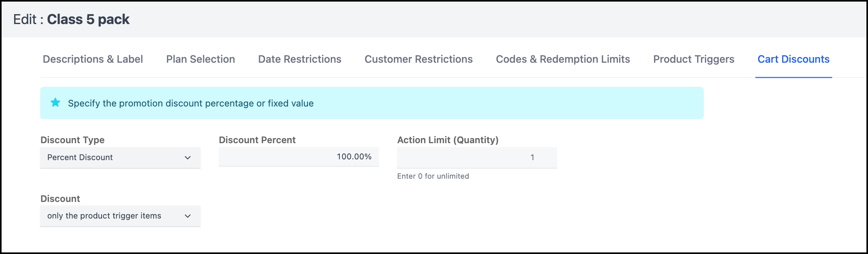
Task: Click the 'Discount Percent' field label
Action: pyautogui.click(x=257, y=140)
